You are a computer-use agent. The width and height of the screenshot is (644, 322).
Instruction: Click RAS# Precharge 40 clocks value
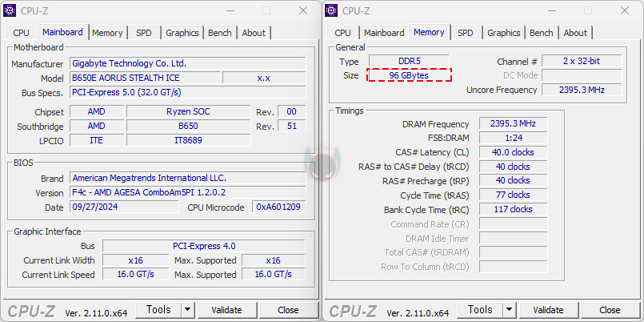(x=513, y=180)
